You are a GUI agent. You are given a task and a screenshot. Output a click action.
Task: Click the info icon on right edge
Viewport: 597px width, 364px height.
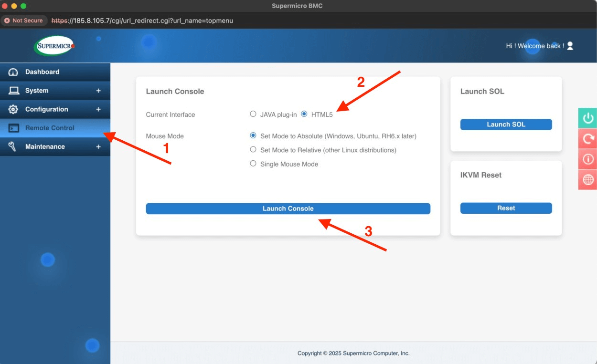(588, 159)
